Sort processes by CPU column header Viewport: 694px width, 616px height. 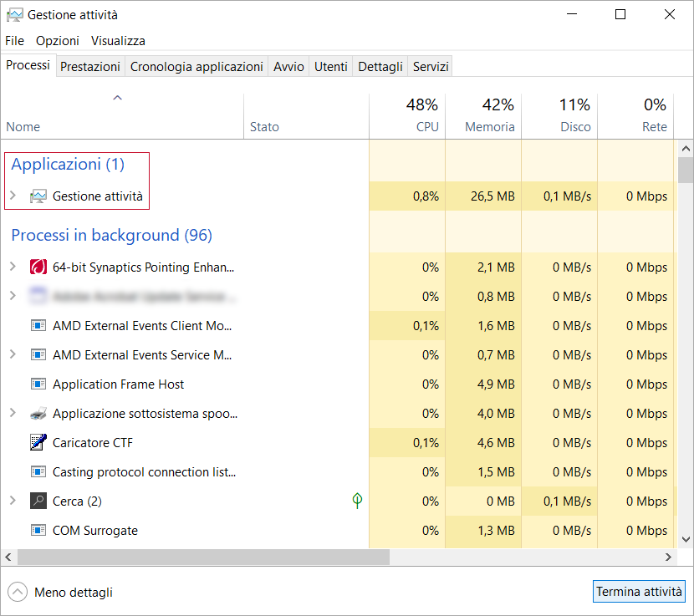(x=407, y=117)
